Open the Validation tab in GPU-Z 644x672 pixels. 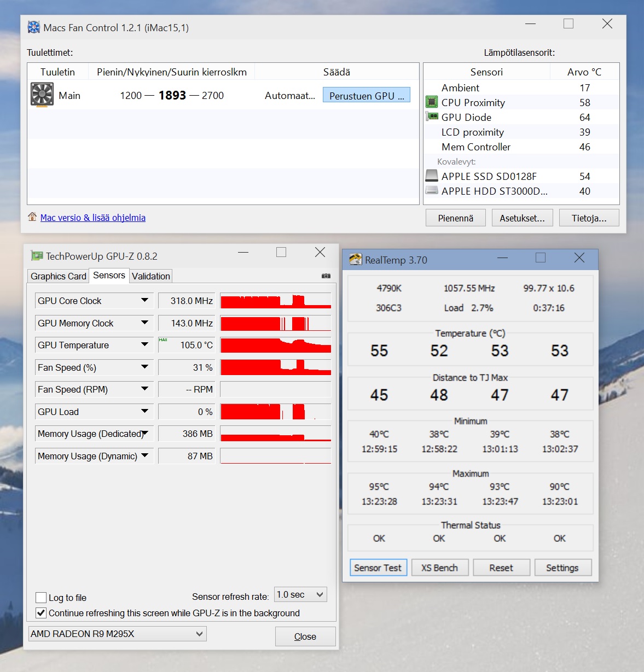click(x=151, y=276)
